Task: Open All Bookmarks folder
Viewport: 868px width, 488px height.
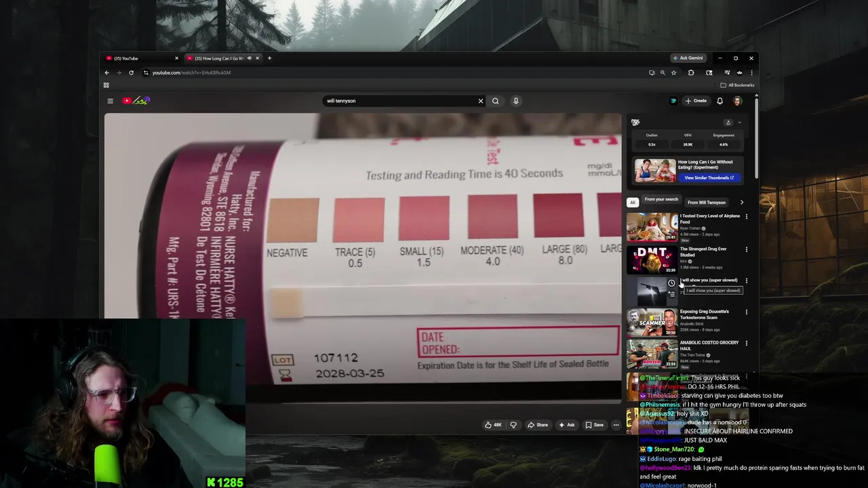Action: tap(737, 85)
